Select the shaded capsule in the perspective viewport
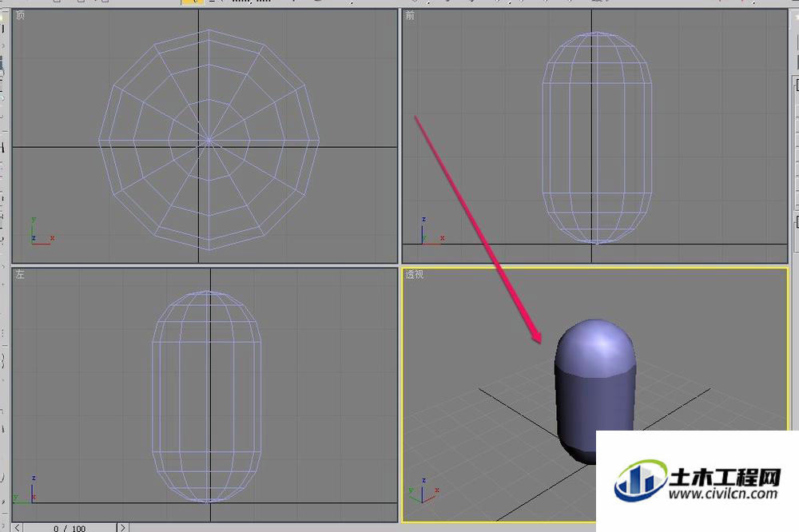Viewport: 799px width, 532px height. pyautogui.click(x=595, y=391)
